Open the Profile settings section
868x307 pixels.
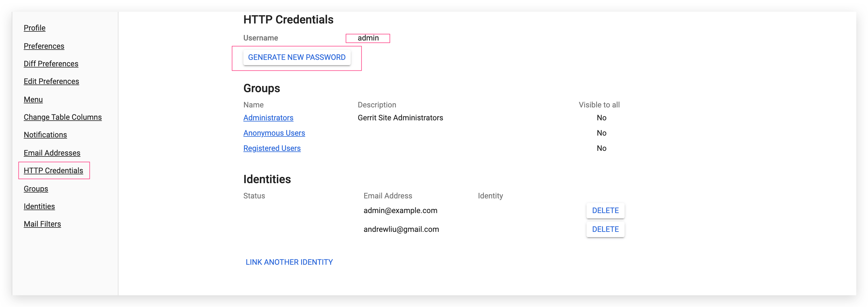(34, 28)
